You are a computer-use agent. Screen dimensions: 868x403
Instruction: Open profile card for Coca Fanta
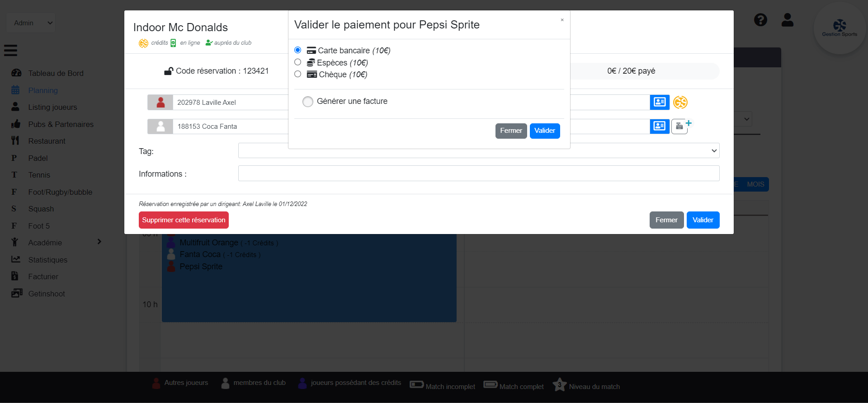(660, 126)
